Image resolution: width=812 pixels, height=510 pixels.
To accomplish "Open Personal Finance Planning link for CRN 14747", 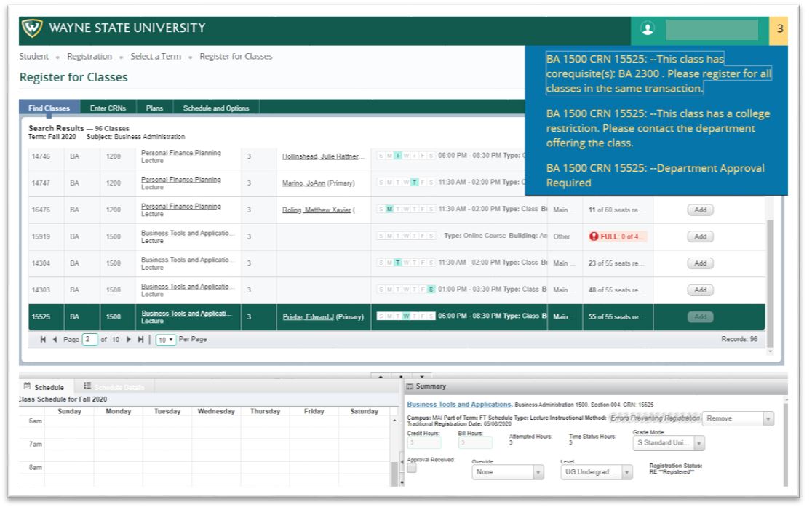I will (181, 180).
